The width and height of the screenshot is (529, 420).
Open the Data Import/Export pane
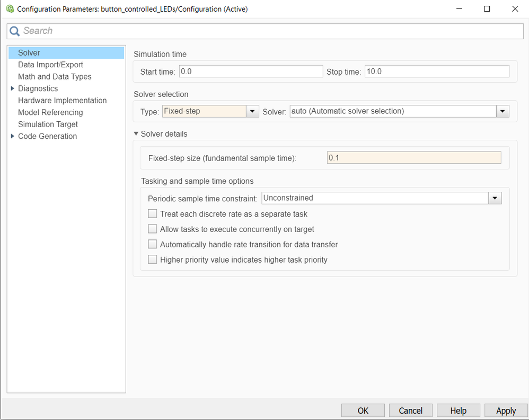(50, 65)
